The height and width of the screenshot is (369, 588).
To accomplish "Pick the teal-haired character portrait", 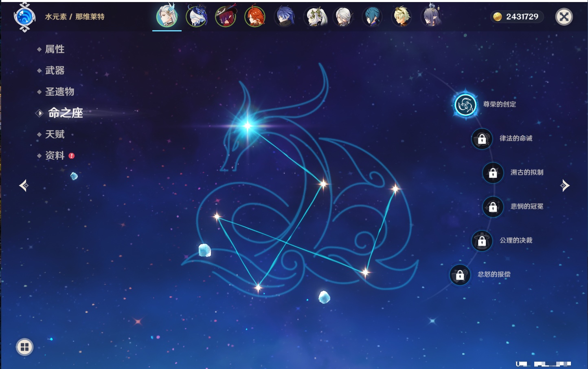I will [x=372, y=17].
